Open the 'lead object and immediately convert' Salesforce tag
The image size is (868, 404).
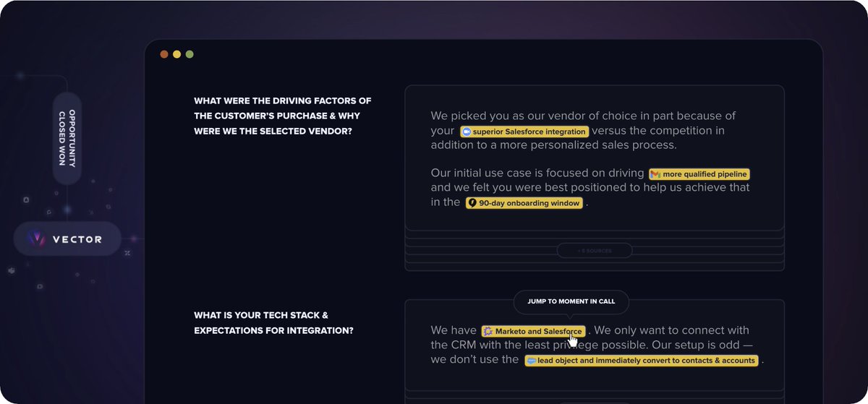pos(642,360)
